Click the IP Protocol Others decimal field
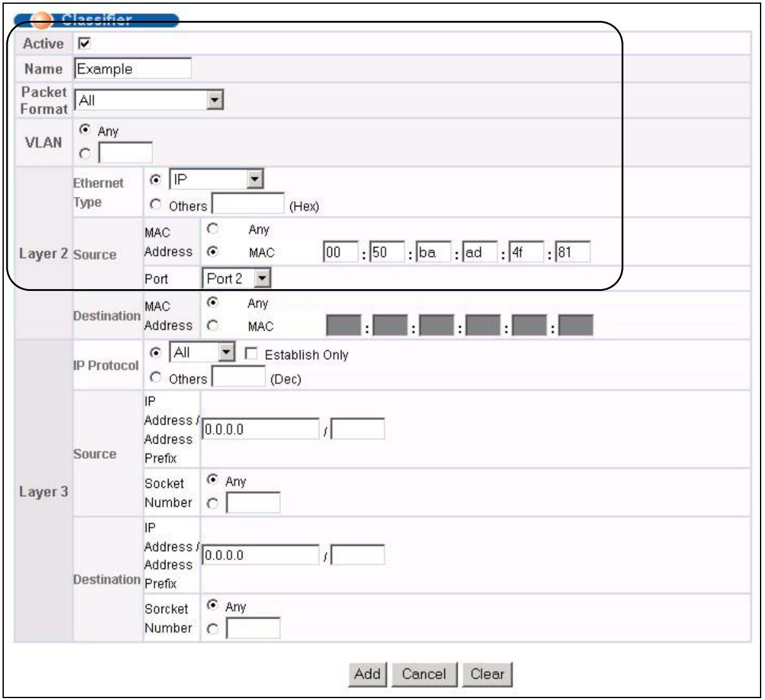Screen dimensions: 765x700 point(239,377)
